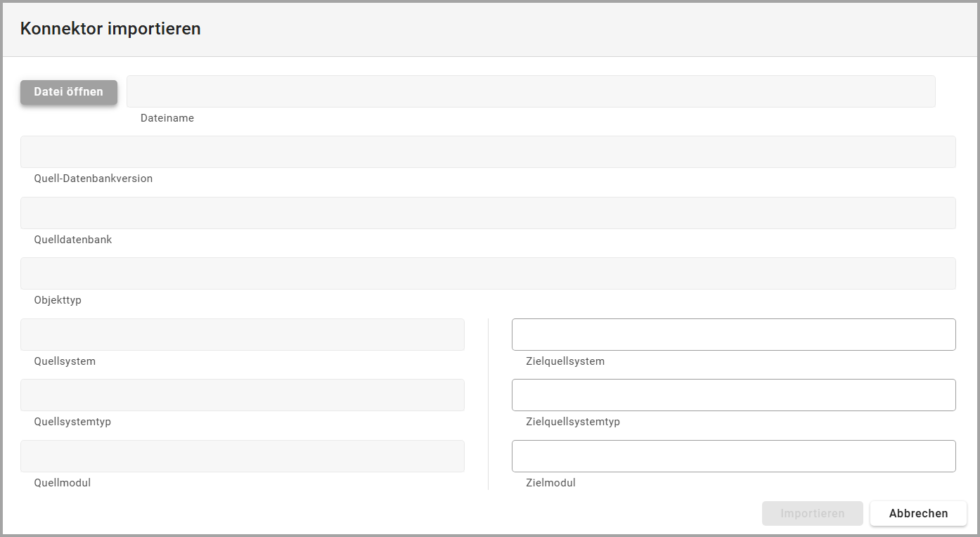Click the Quellmodul field

pyautogui.click(x=243, y=456)
